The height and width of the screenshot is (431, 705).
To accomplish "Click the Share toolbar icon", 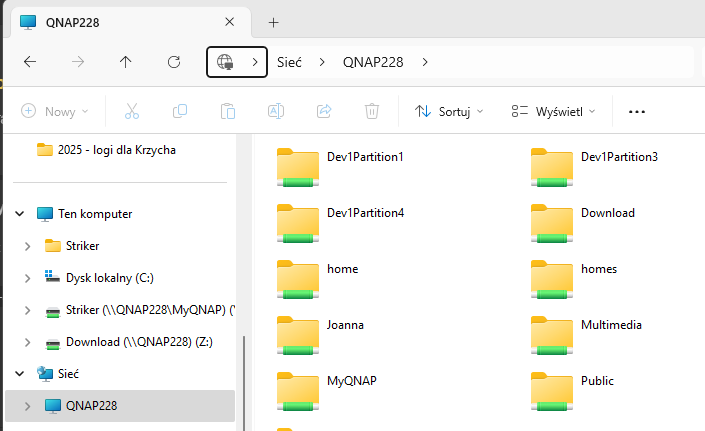I will pyautogui.click(x=324, y=112).
